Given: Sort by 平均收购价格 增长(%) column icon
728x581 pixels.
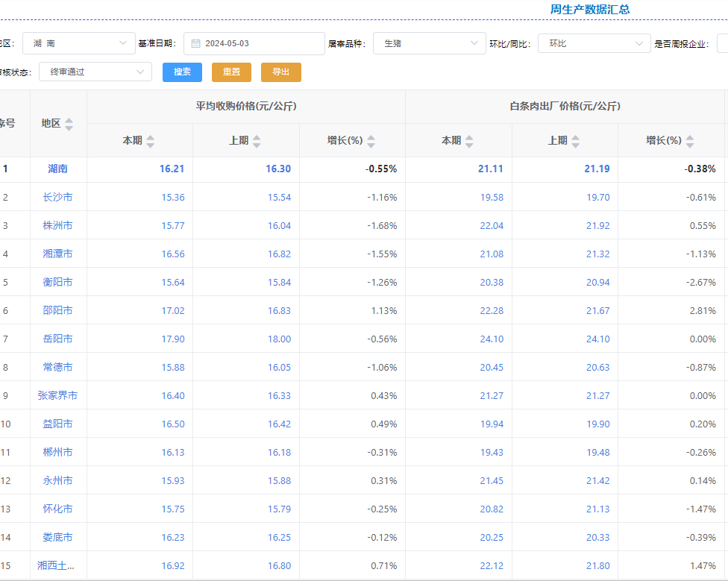Looking at the screenshot, I should (x=371, y=141).
